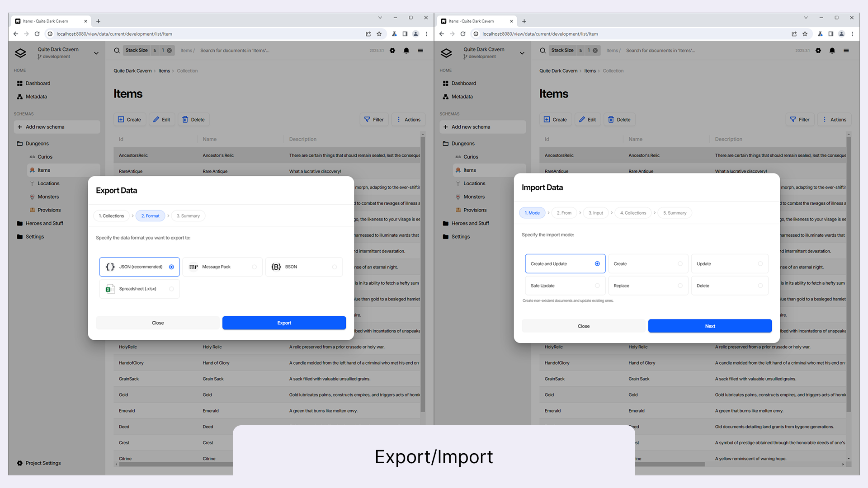Click the hamburger menu icon in left window
The width and height of the screenshot is (868, 488).
(x=420, y=51)
